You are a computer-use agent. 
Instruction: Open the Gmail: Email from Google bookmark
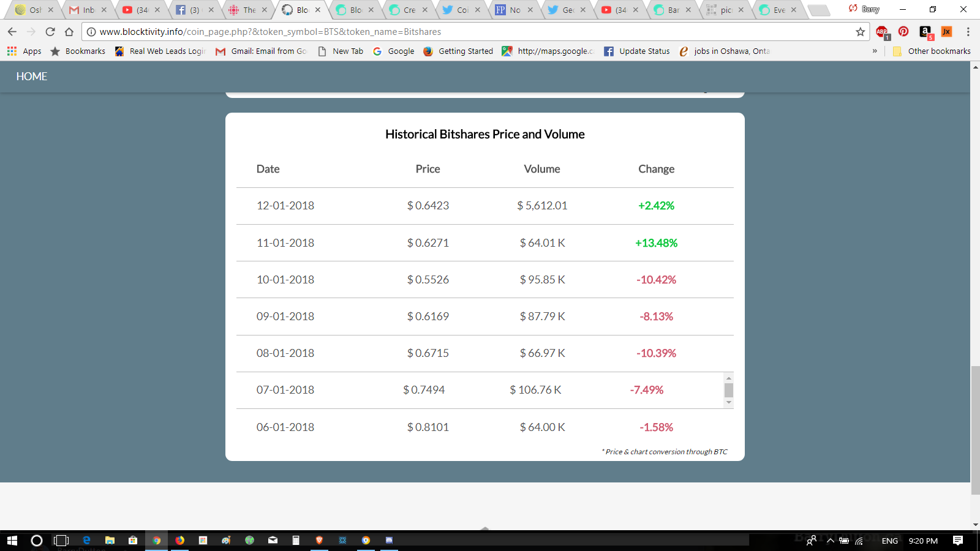point(262,51)
